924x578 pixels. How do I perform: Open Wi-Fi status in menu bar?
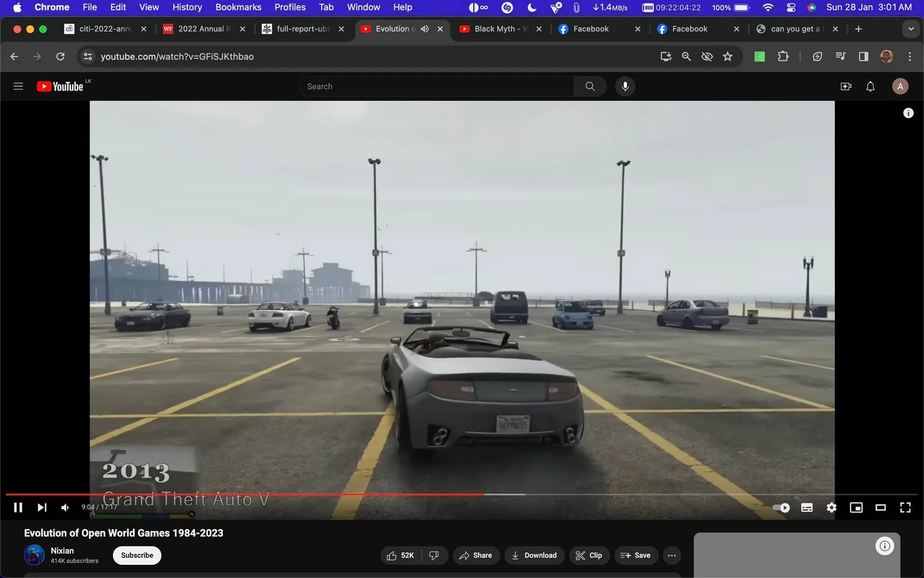coord(768,7)
